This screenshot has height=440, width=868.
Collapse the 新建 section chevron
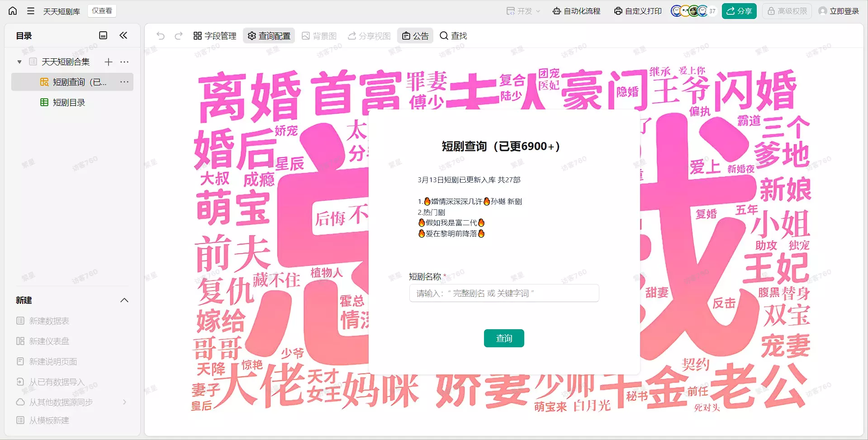click(x=124, y=300)
